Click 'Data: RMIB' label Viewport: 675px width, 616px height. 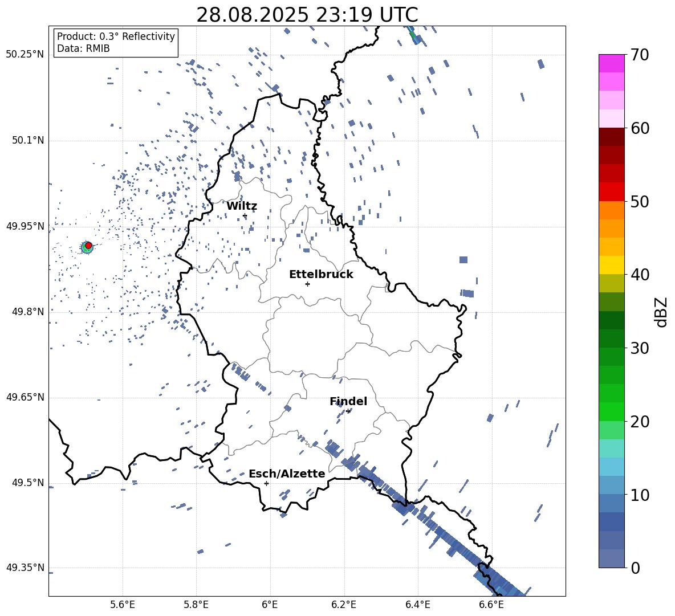pyautogui.click(x=83, y=48)
